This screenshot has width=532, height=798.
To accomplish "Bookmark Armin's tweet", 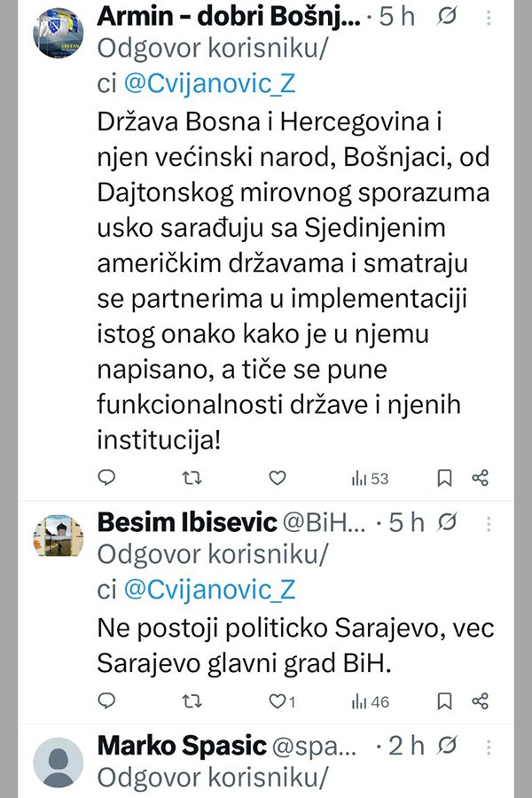I will pos(445,478).
